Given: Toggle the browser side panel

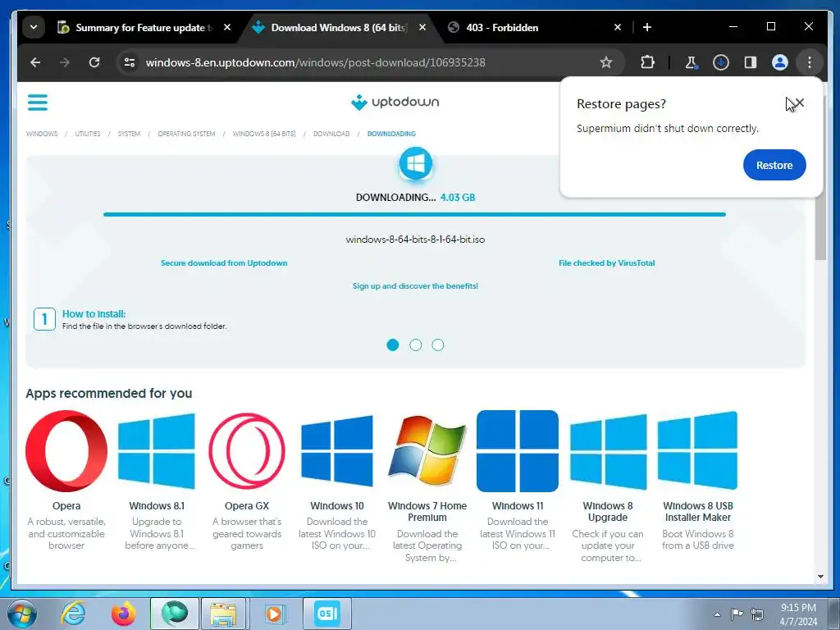Looking at the screenshot, I should click(750, 62).
